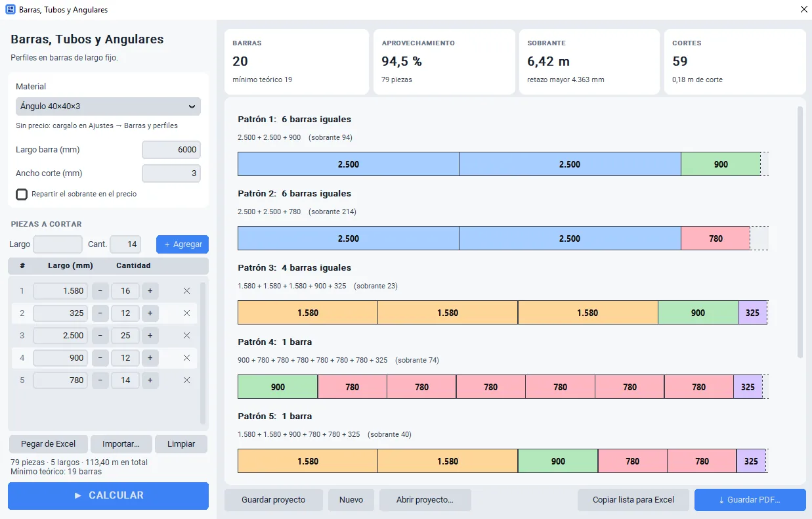Select the green 900 segment in Patrón 1
The width and height of the screenshot is (812, 519).
click(721, 164)
